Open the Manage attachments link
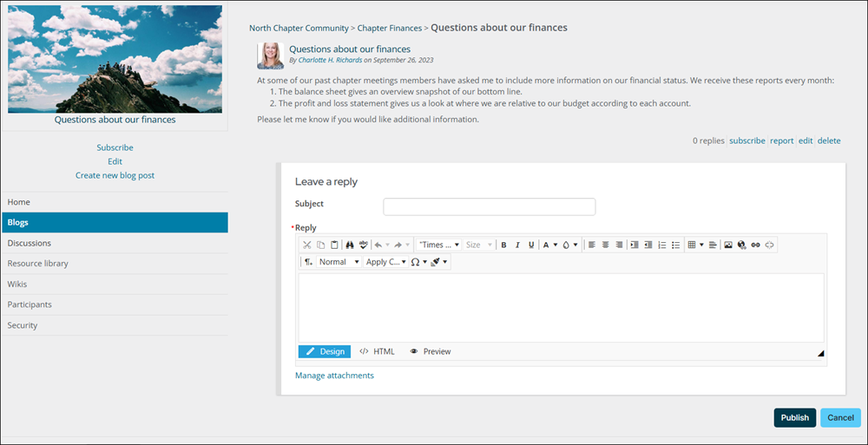Viewport: 868px width, 445px height. point(334,376)
